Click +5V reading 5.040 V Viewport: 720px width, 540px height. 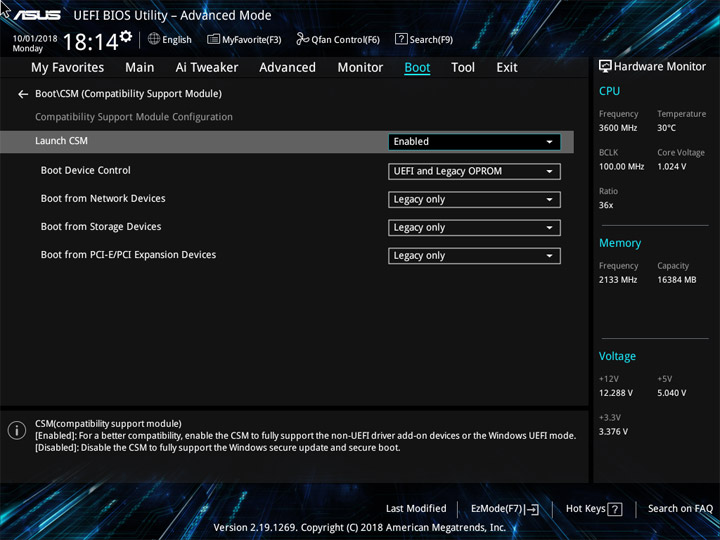[x=671, y=393]
